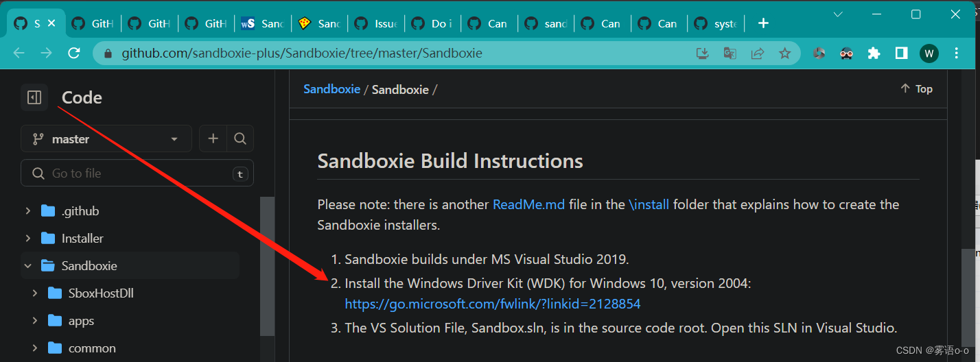Click the translate page icon in address bar
This screenshot has height=362, width=980.
coord(730,53)
